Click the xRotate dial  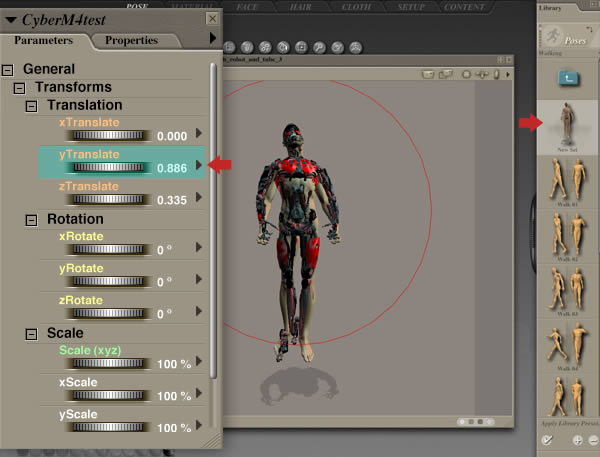pos(108,249)
